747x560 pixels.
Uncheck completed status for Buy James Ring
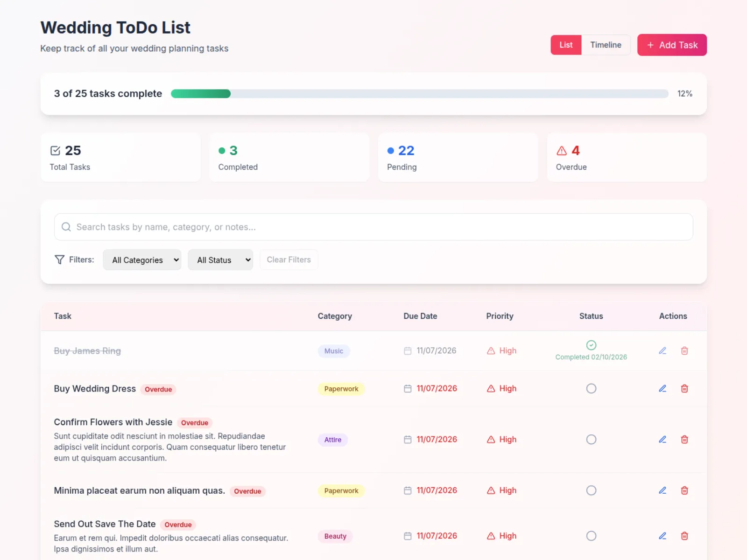pyautogui.click(x=591, y=345)
